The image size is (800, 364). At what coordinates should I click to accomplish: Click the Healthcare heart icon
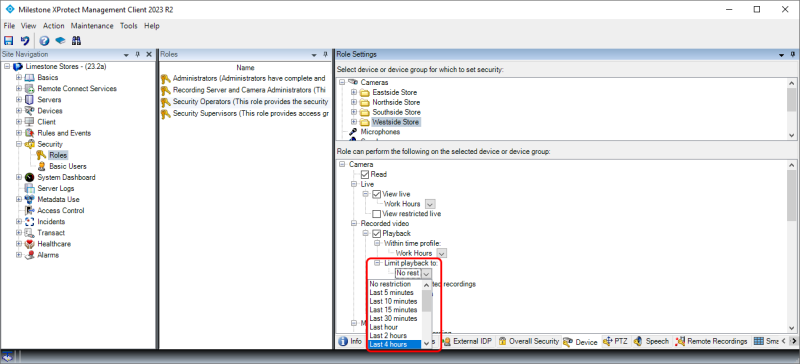tap(30, 244)
